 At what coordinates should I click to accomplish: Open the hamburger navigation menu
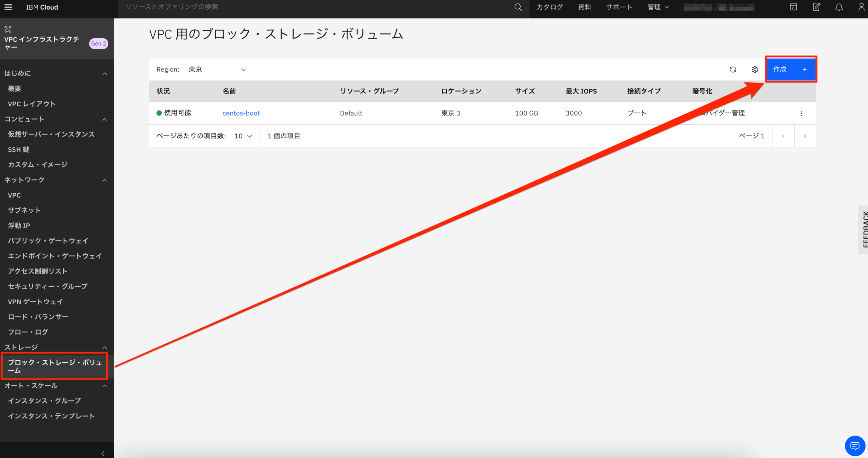click(8, 7)
